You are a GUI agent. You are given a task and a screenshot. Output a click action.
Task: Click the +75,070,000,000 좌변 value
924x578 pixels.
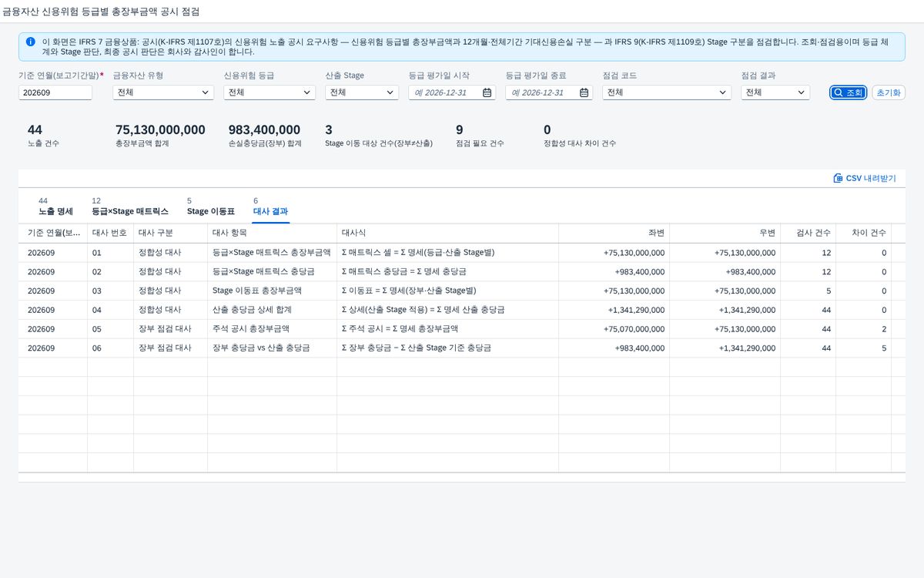pyautogui.click(x=634, y=329)
